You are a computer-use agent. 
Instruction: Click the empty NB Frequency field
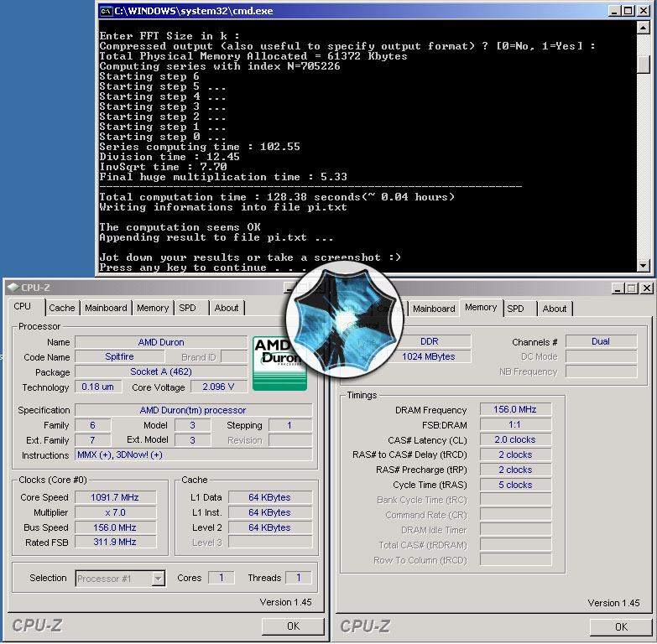click(x=601, y=371)
